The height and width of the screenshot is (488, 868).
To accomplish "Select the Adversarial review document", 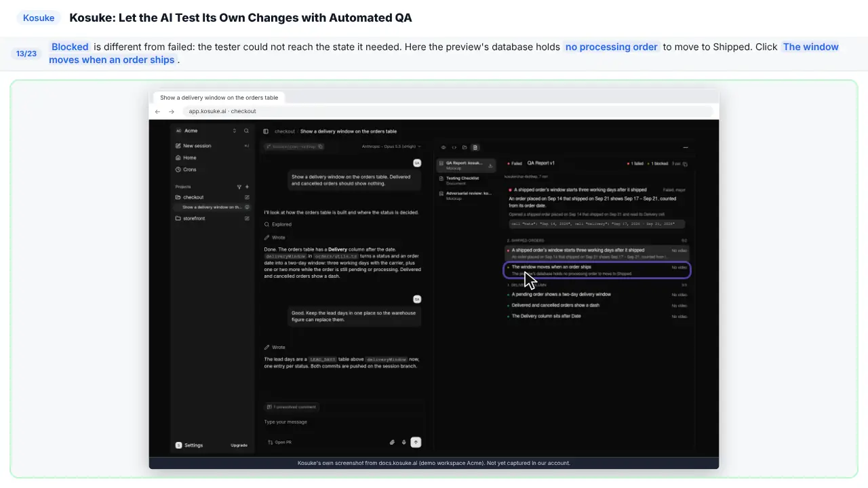I will (x=467, y=195).
